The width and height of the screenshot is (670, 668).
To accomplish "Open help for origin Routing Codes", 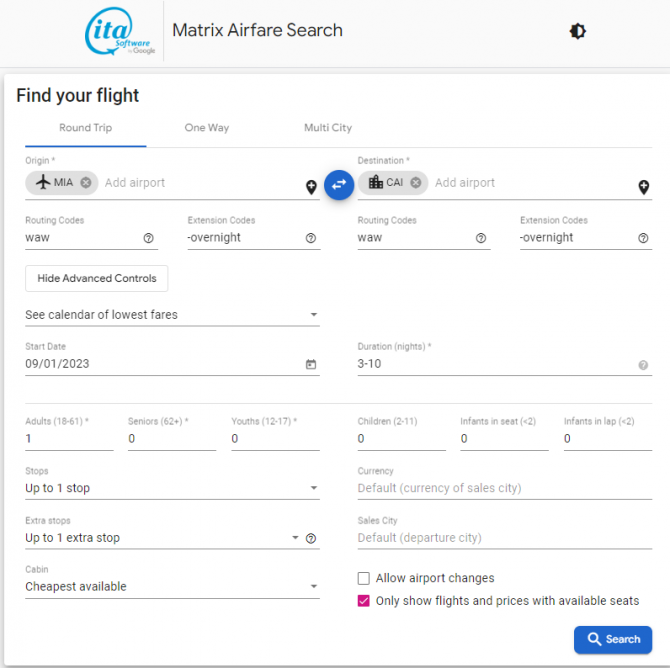I will pyautogui.click(x=148, y=238).
